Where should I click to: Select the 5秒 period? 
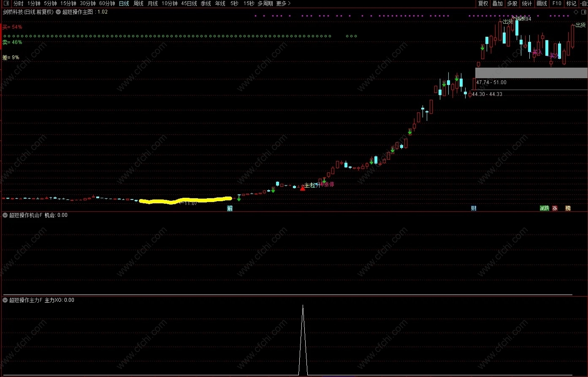click(x=234, y=3)
